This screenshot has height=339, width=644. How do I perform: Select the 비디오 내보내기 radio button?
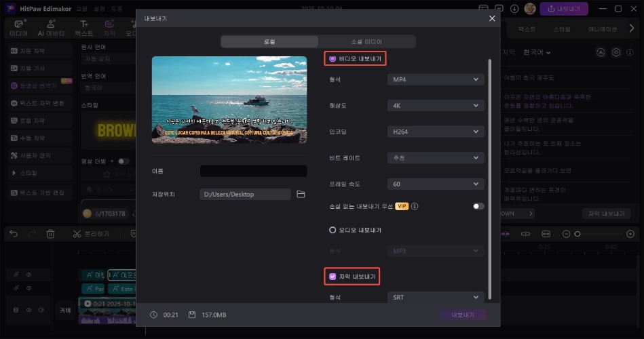tap(333, 59)
